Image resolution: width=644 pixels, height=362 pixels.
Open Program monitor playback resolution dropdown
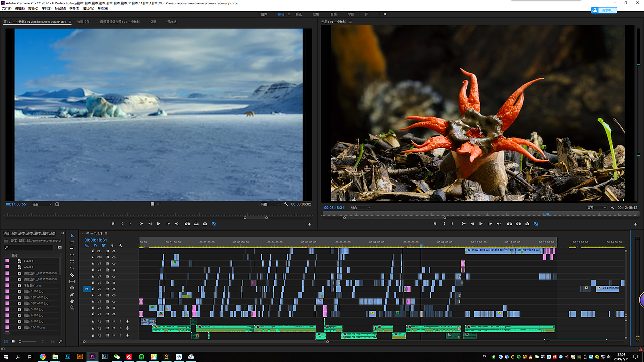(x=597, y=208)
